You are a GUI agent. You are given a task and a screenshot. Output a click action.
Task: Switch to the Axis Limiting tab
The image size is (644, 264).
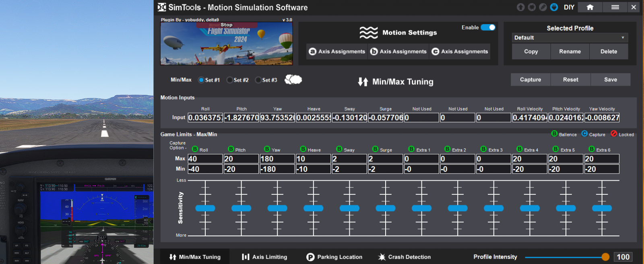tap(264, 257)
